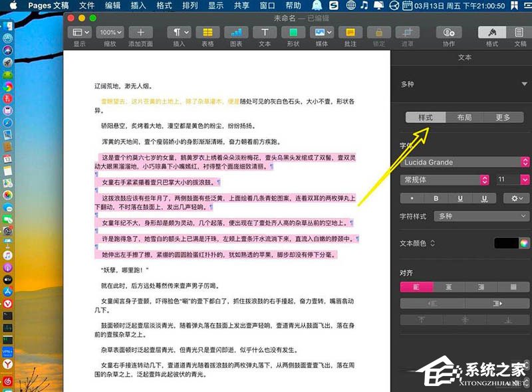Open the 字符样式 character style dropdown
532x392 pixels.
point(479,216)
